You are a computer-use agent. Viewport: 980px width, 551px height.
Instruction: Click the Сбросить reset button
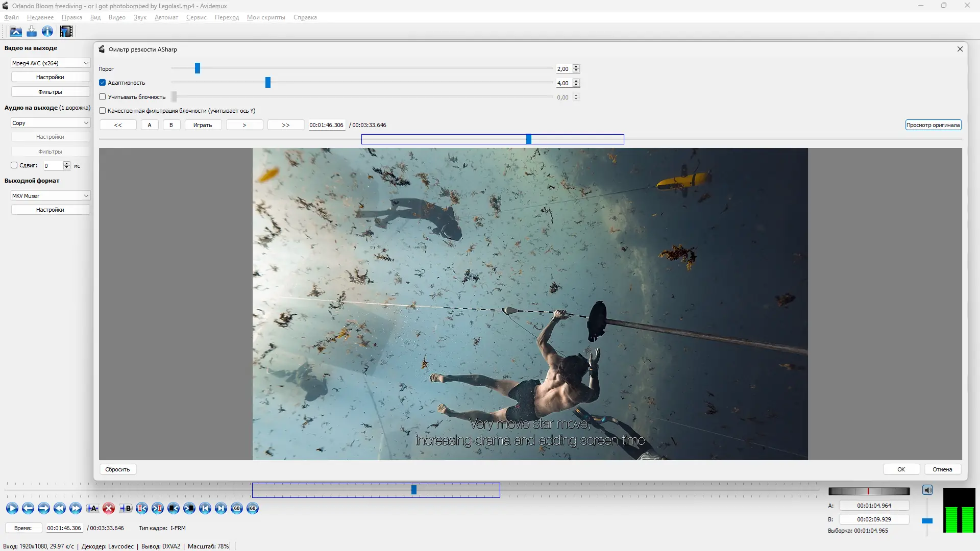[x=117, y=469]
